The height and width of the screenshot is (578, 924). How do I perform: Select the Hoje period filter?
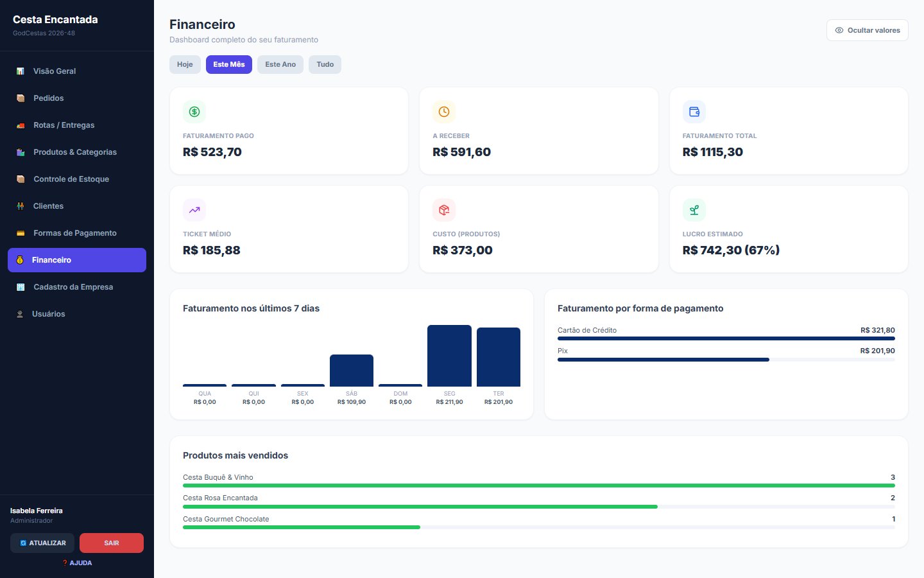pyautogui.click(x=185, y=64)
